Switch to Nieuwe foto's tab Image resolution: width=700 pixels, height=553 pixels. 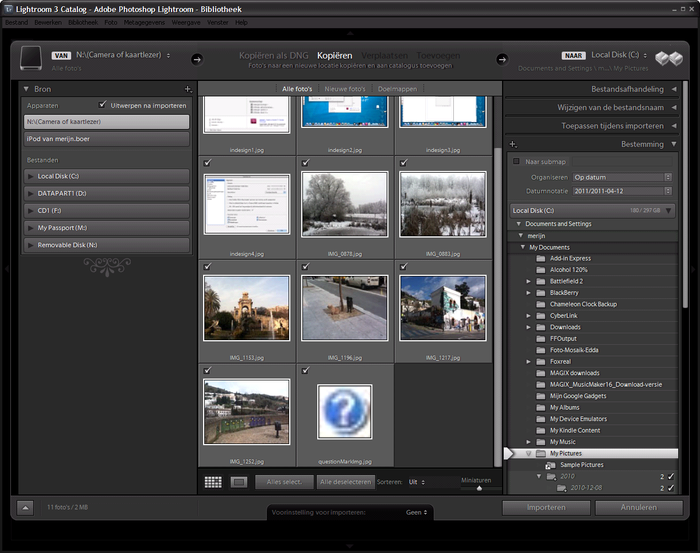[x=345, y=89]
